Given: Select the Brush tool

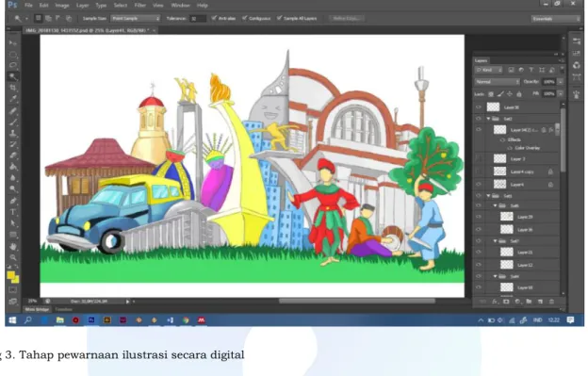Looking at the screenshot, I should click(13, 122).
